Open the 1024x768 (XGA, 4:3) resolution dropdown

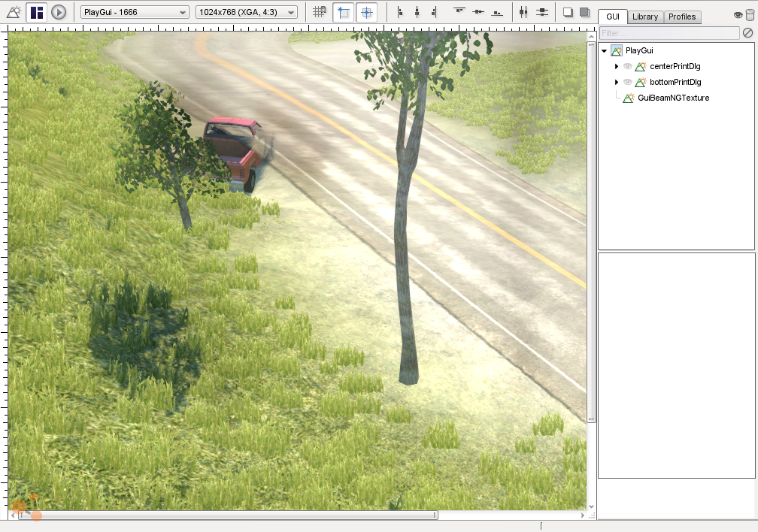pos(247,12)
